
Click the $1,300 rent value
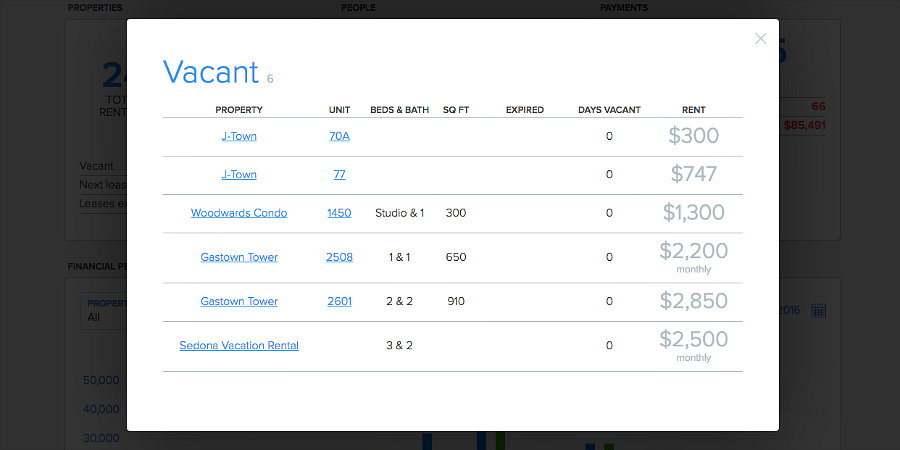[693, 212]
